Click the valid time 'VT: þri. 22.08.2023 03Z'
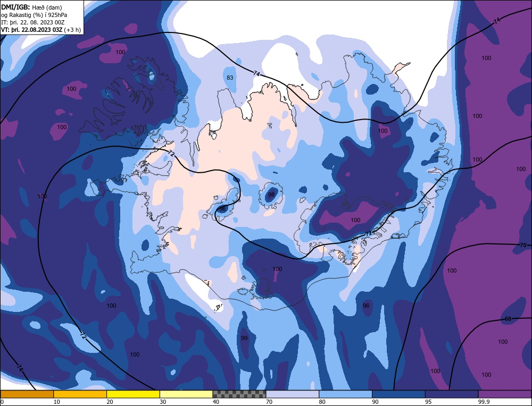This screenshot has height=406, width=532. pyautogui.click(x=31, y=30)
